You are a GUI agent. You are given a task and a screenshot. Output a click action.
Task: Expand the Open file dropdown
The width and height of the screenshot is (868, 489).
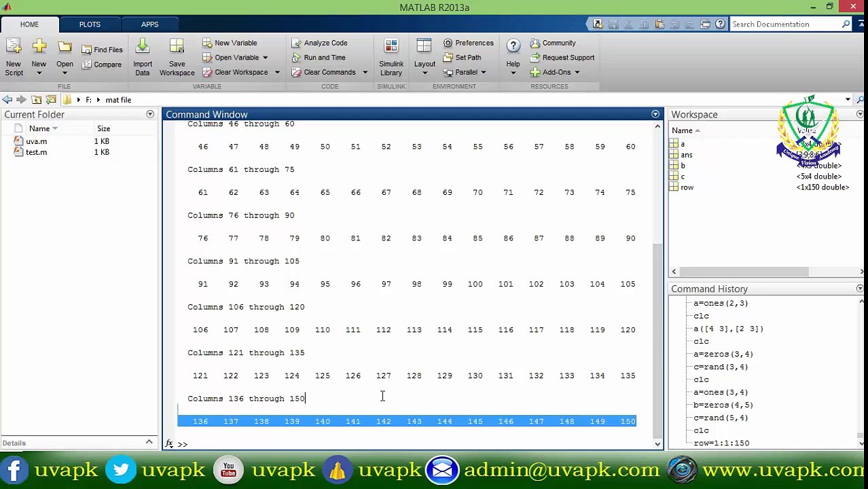point(65,73)
